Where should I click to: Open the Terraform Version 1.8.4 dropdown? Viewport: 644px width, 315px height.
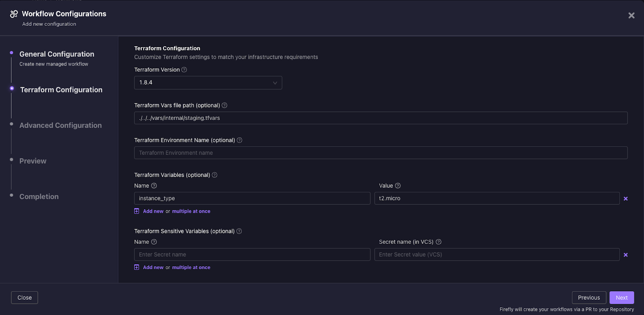coord(208,82)
